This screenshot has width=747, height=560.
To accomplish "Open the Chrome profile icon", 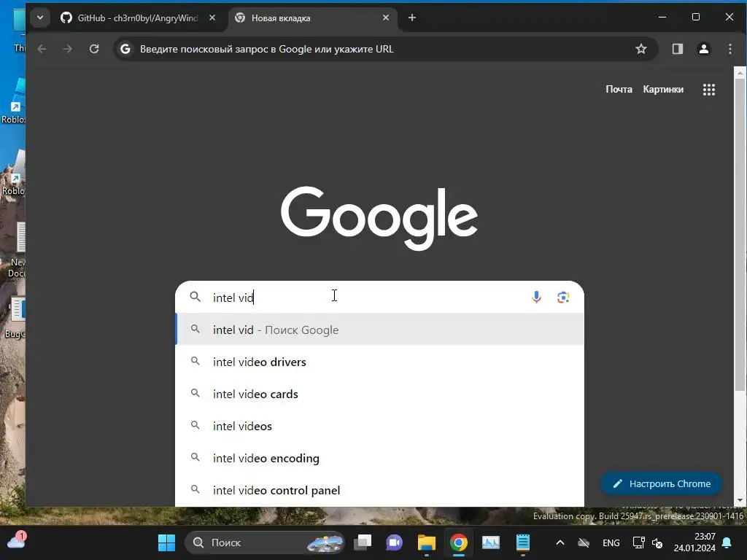I will [x=704, y=49].
